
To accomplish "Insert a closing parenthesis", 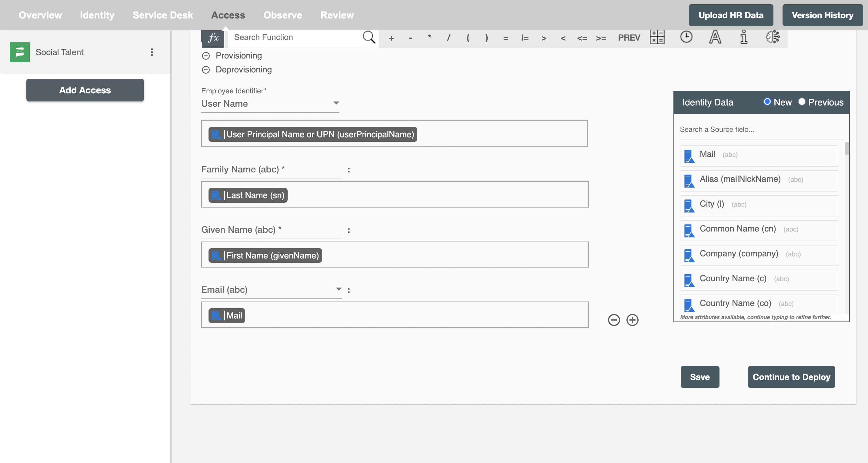I will [x=486, y=38].
